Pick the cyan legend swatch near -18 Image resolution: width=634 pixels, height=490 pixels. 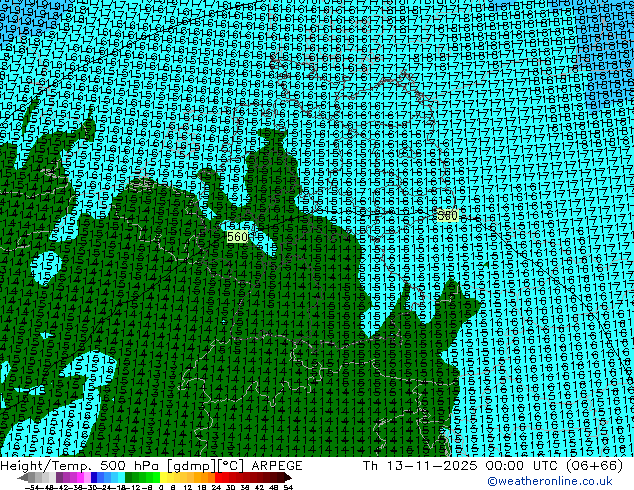121,477
